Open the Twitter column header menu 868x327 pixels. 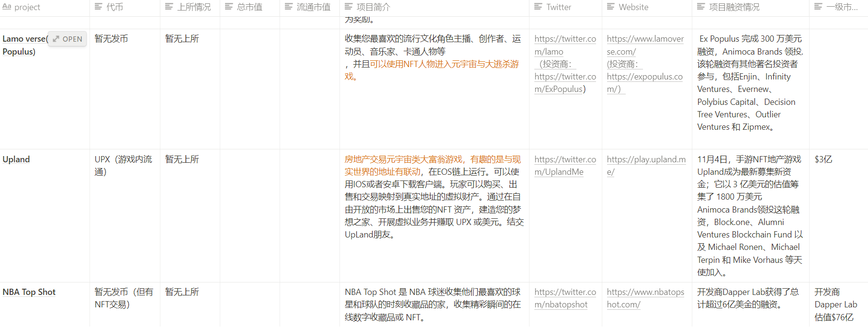(565, 7)
